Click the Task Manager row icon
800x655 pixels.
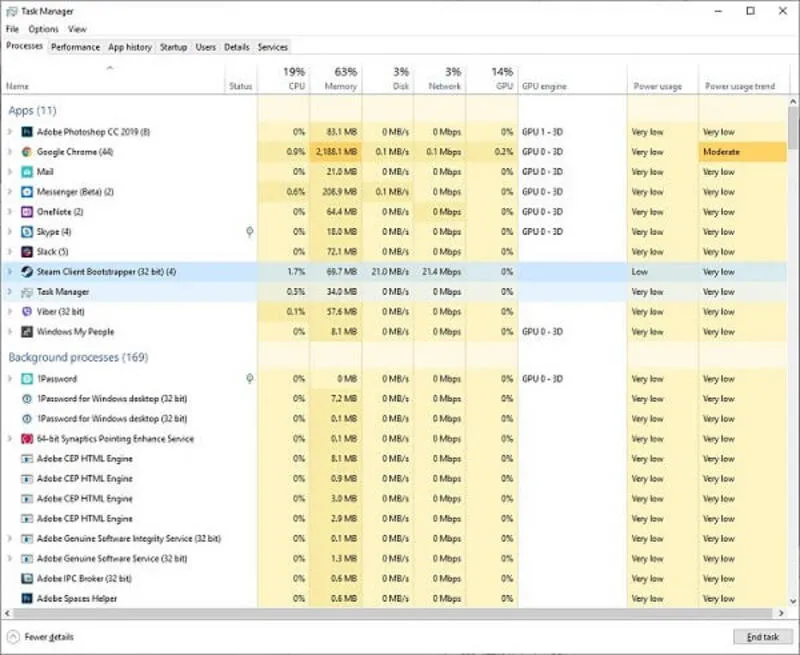(x=27, y=292)
